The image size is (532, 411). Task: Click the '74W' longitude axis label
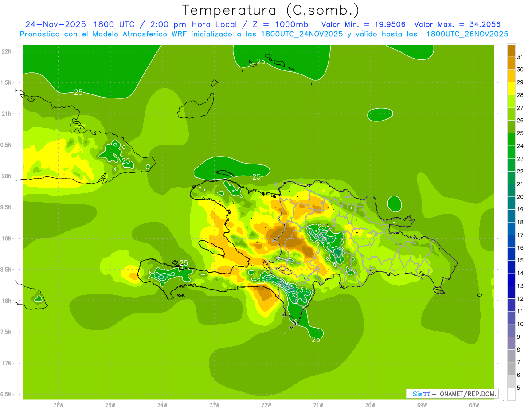162,405
